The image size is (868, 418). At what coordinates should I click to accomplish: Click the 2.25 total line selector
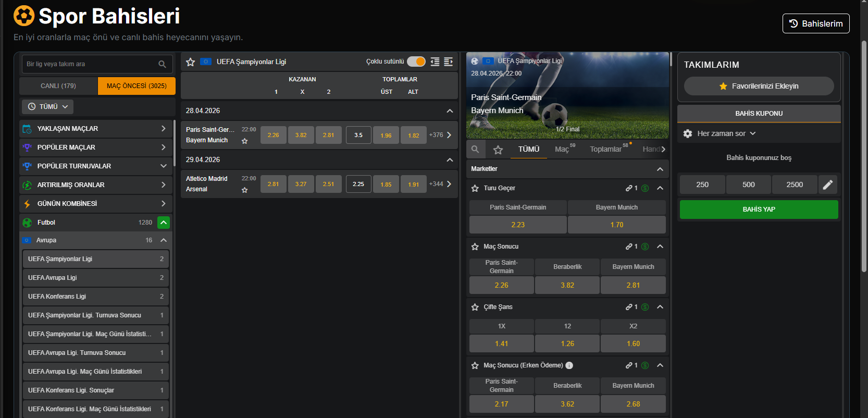coord(358,184)
